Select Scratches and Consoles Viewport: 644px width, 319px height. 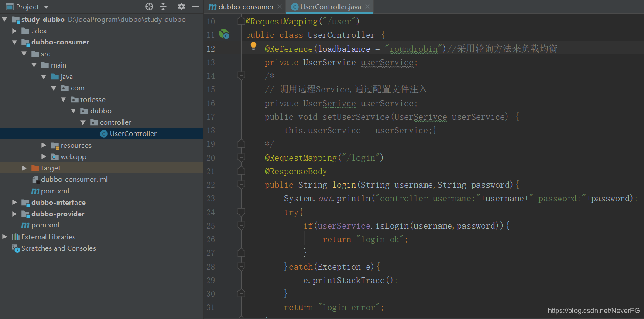pyautogui.click(x=58, y=248)
